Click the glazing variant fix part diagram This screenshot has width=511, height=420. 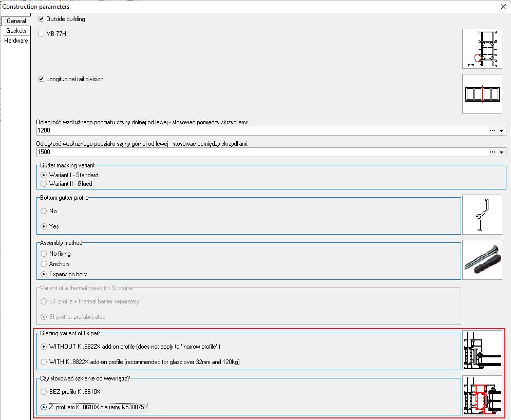(x=482, y=350)
